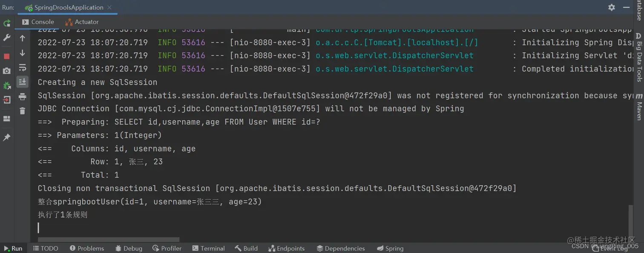Image resolution: width=644 pixels, height=253 pixels.
Task: Click the 'Parameters: 1(Integer)' console line
Action: pyautogui.click(x=100, y=135)
